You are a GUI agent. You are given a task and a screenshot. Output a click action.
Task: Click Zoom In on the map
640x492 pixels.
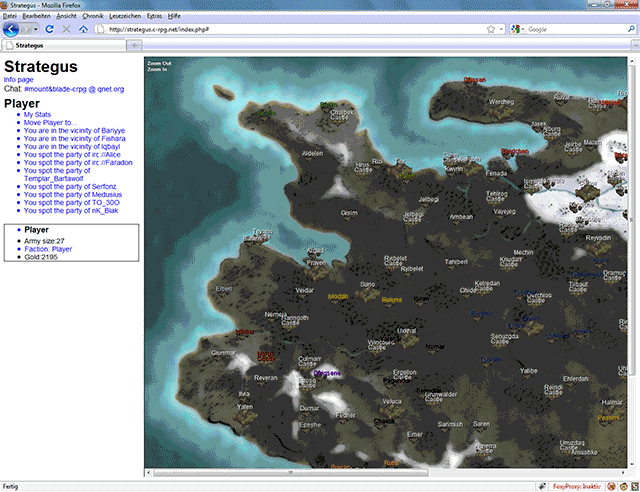tap(157, 69)
